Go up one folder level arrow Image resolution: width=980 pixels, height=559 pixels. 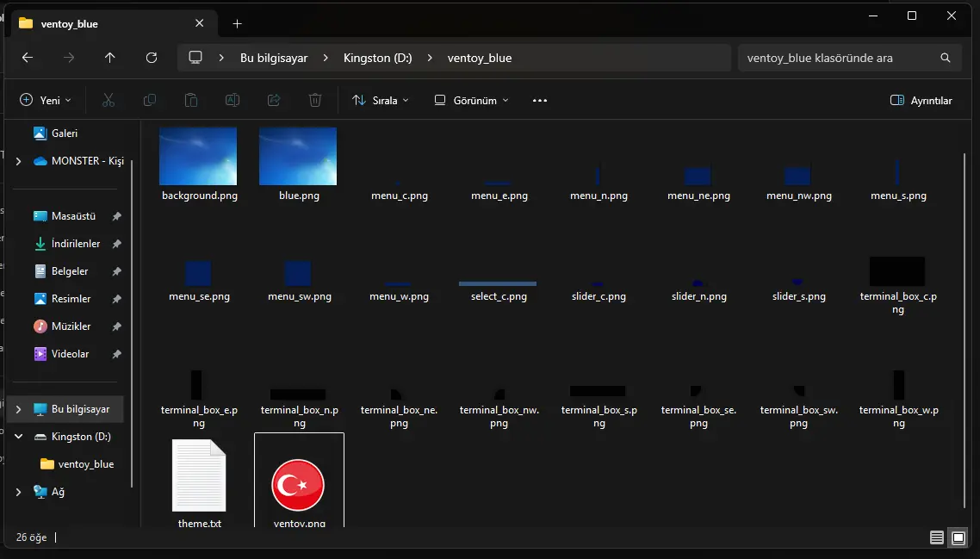(110, 58)
